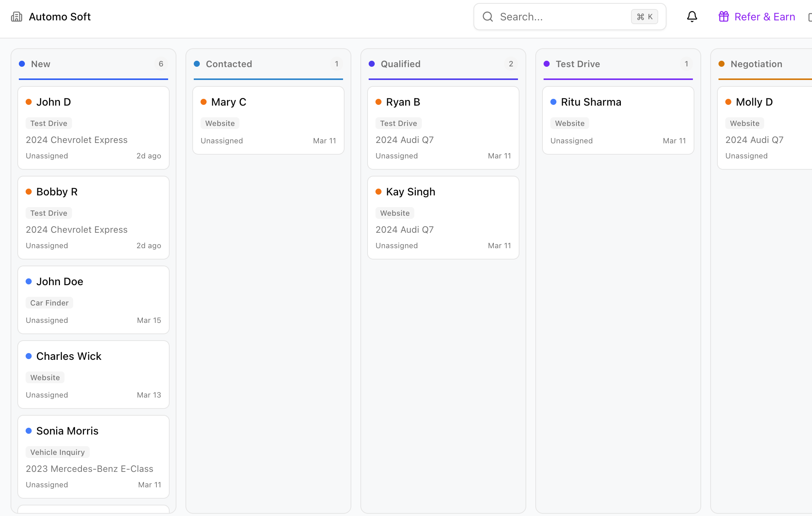This screenshot has height=516, width=812.
Task: Open the Charles Wick lead card
Action: click(x=93, y=375)
